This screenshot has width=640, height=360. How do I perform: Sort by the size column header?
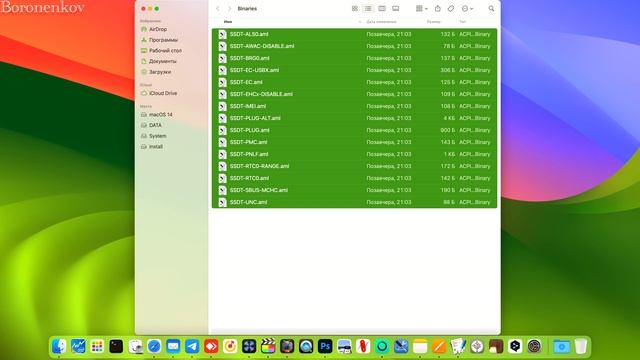pos(433,22)
